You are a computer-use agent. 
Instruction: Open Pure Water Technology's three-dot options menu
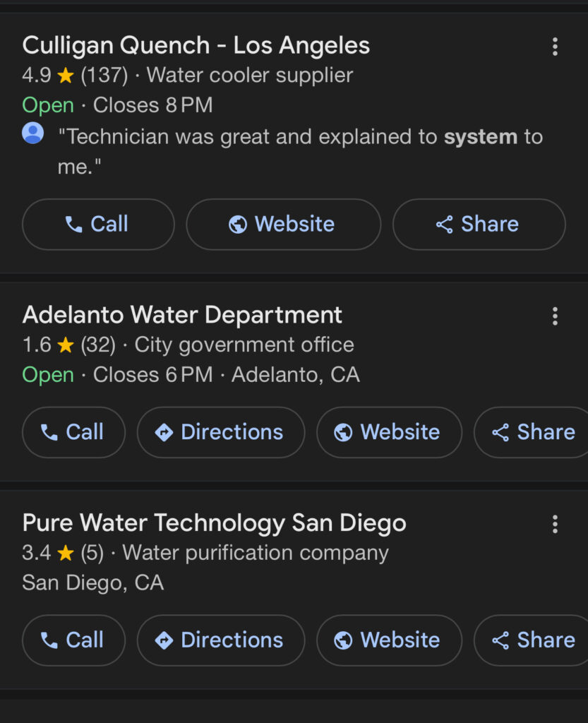(555, 524)
